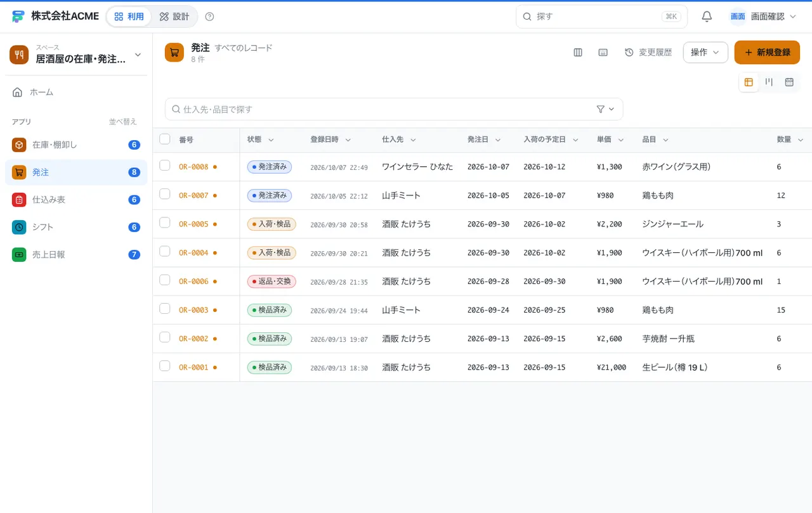Click the 仕入先・品目で探す search field
The height and width of the screenshot is (513, 812).
pos(394,109)
